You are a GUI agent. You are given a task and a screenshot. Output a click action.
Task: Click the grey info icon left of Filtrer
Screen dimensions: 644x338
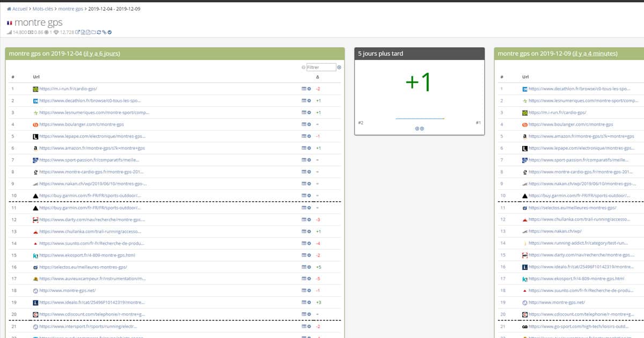(303, 67)
